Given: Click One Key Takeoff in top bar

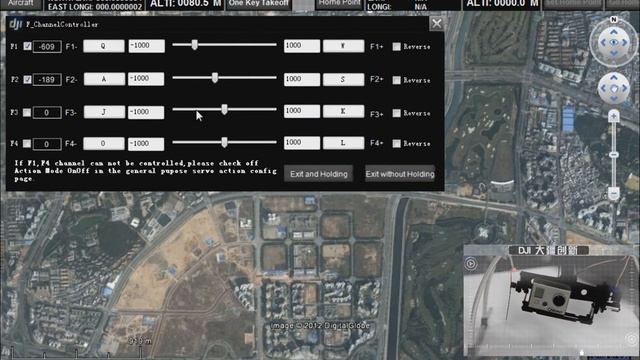Looking at the screenshot, I should tap(259, 3).
